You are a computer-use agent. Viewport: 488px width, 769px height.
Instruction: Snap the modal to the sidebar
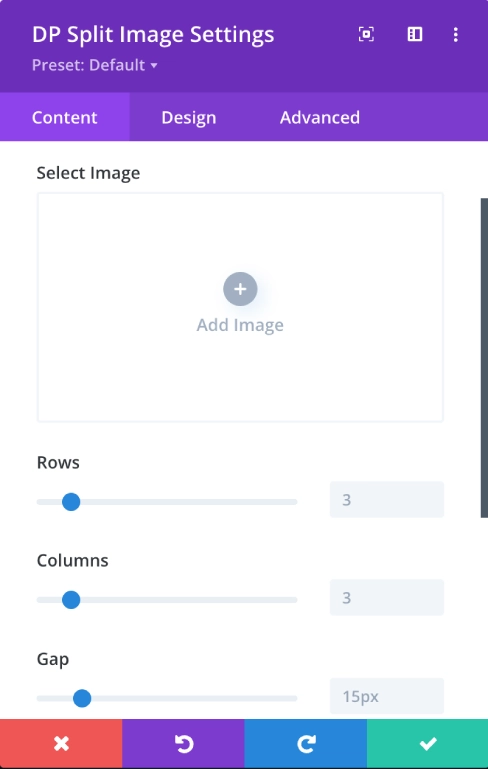click(414, 34)
